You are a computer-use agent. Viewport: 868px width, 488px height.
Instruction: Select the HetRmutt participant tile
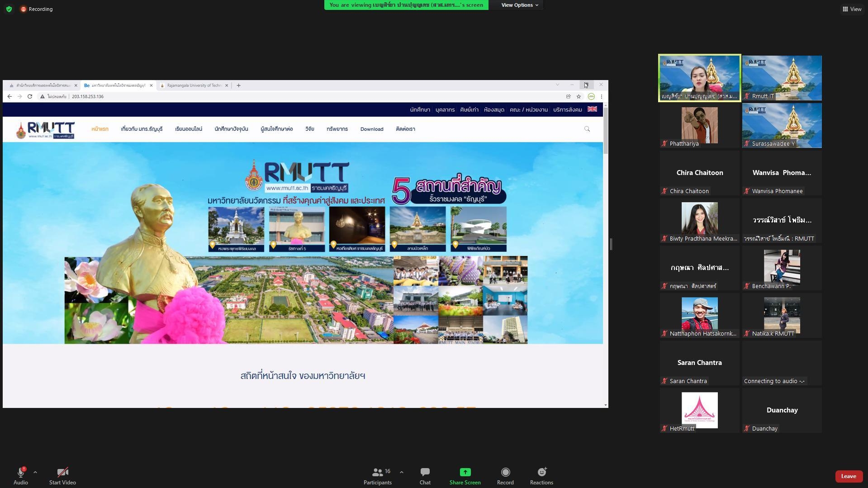(x=699, y=410)
